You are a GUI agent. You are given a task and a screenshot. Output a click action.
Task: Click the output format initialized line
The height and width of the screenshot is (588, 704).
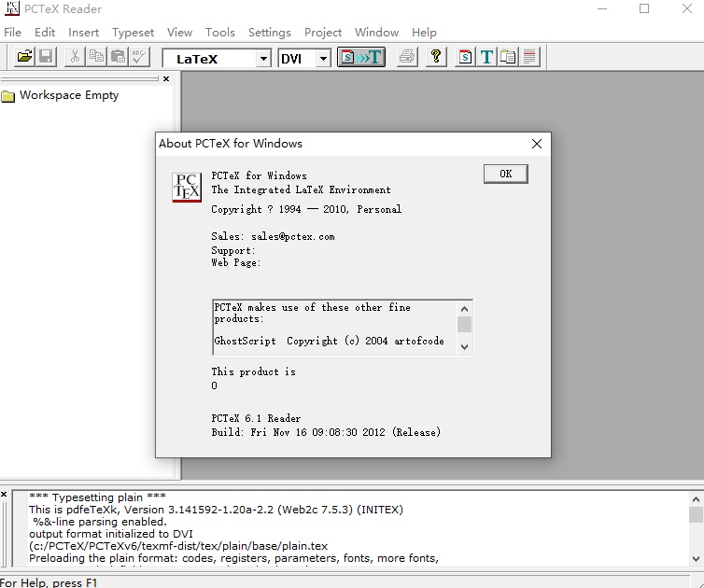coord(111,534)
